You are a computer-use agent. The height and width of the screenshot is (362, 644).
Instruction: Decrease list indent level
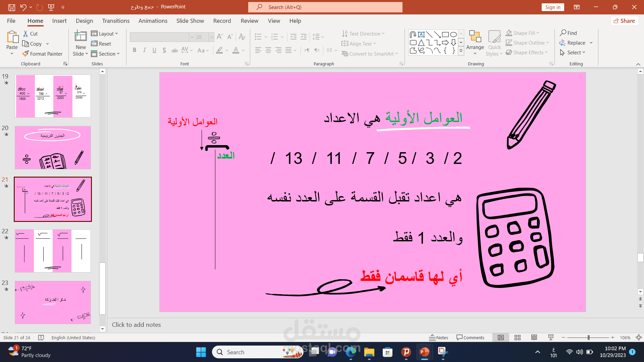click(293, 37)
